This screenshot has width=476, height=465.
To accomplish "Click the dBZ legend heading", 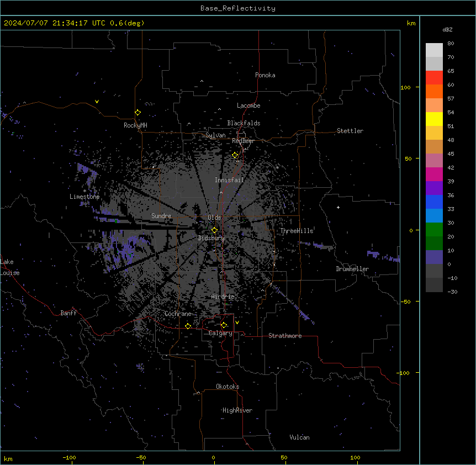I will click(x=447, y=30).
